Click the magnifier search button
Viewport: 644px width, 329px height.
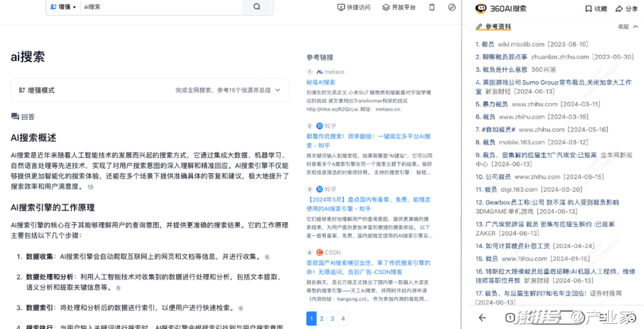pyautogui.click(x=257, y=7)
